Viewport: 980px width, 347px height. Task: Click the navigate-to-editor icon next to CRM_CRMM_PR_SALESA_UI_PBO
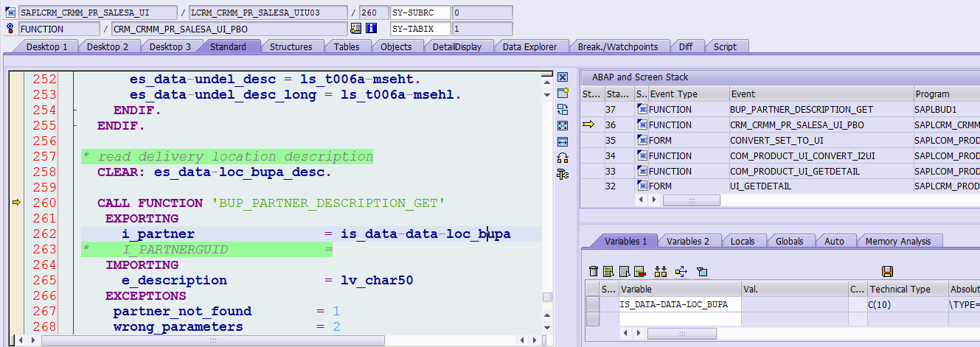coord(356,29)
